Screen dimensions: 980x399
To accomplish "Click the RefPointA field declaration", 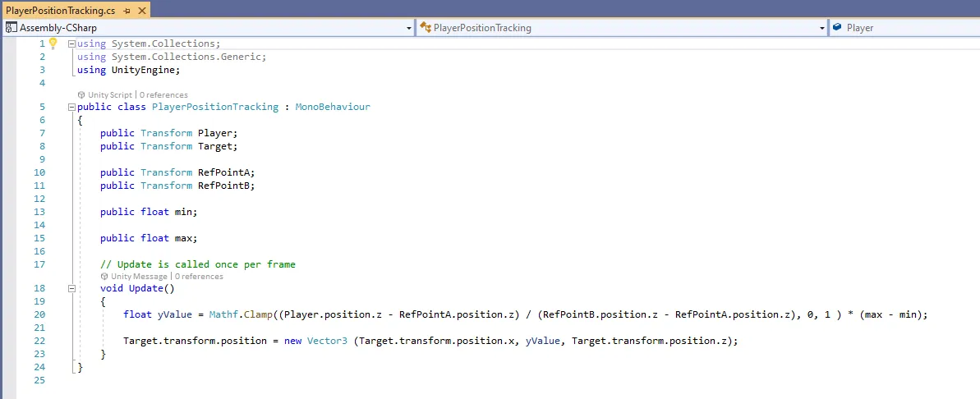I will pos(177,172).
